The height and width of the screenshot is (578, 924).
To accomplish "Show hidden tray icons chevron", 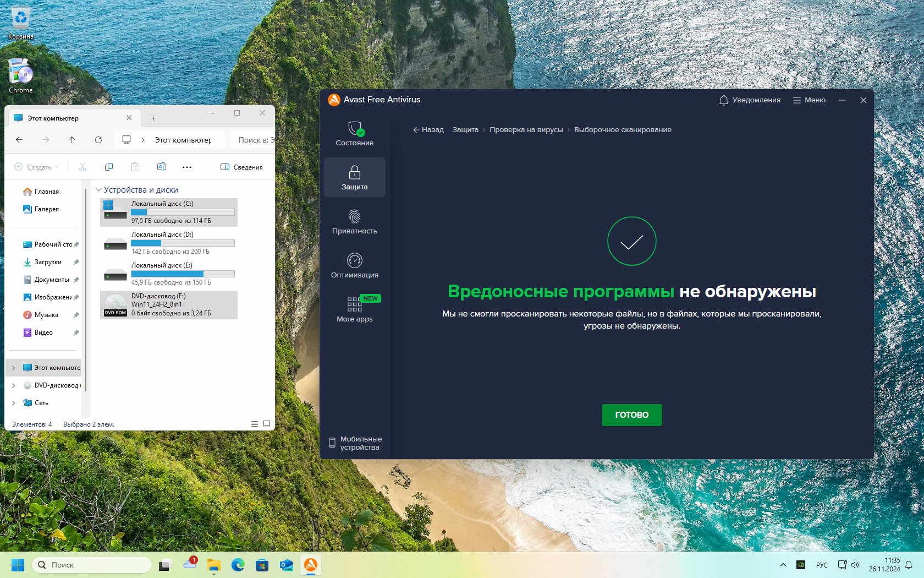I will (x=783, y=565).
